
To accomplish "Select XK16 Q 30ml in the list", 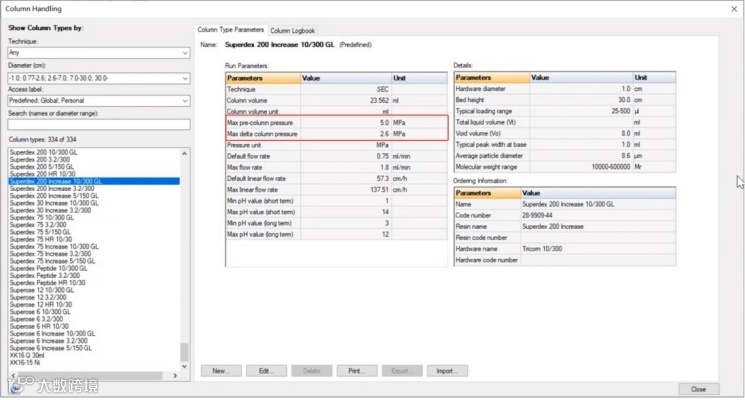I will (x=27, y=355).
